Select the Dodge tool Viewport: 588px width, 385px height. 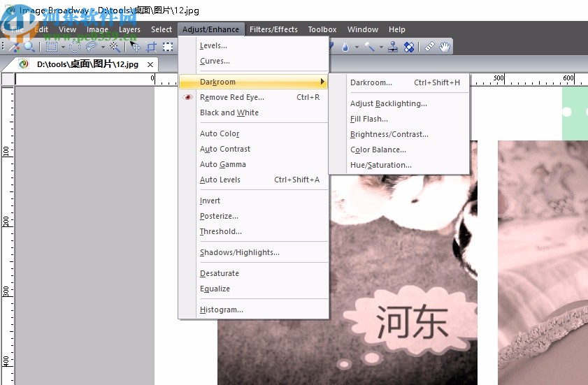[x=369, y=47]
